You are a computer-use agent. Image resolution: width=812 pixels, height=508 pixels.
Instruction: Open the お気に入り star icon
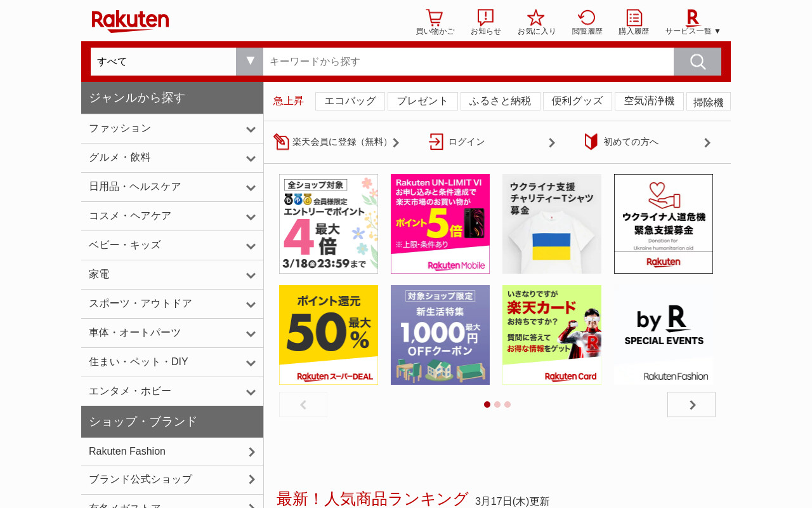point(536,18)
